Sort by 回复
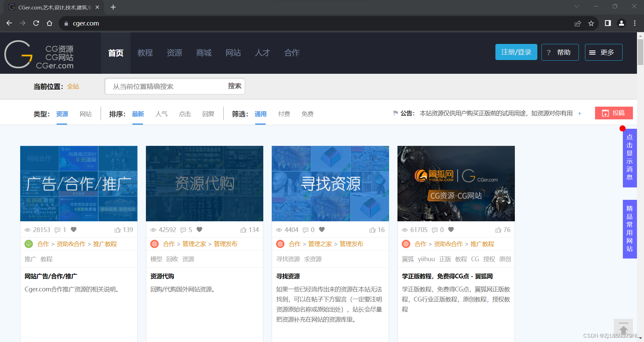Screen dimensions: 644x342 [208, 114]
